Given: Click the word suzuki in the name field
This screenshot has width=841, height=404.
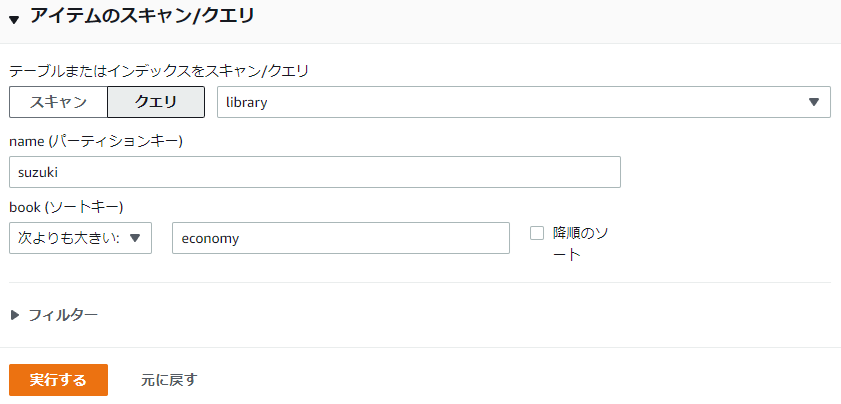Looking at the screenshot, I should click(x=38, y=172).
